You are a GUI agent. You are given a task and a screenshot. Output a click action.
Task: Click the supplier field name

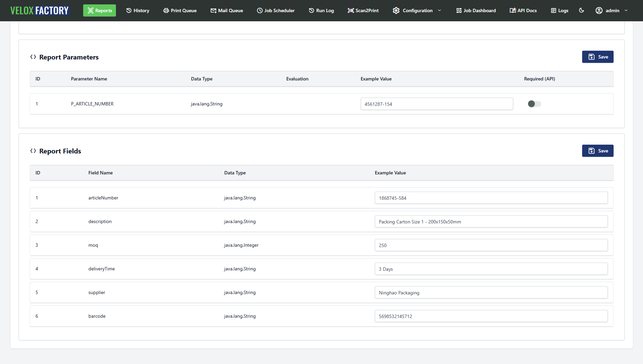click(x=97, y=292)
